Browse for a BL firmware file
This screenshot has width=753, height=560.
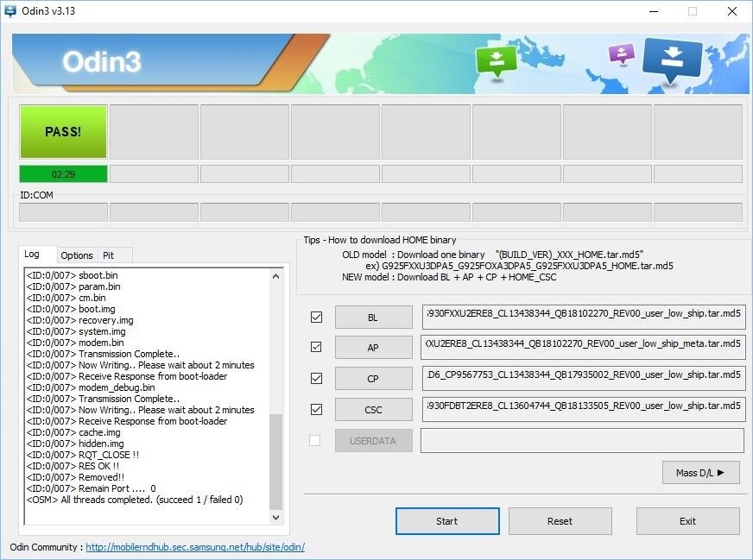pyautogui.click(x=374, y=318)
